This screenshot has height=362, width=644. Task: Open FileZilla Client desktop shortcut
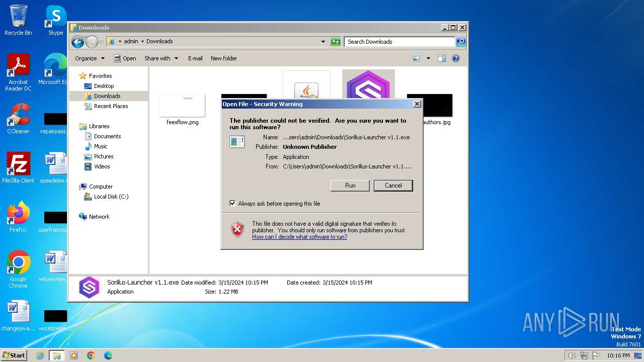tap(18, 167)
